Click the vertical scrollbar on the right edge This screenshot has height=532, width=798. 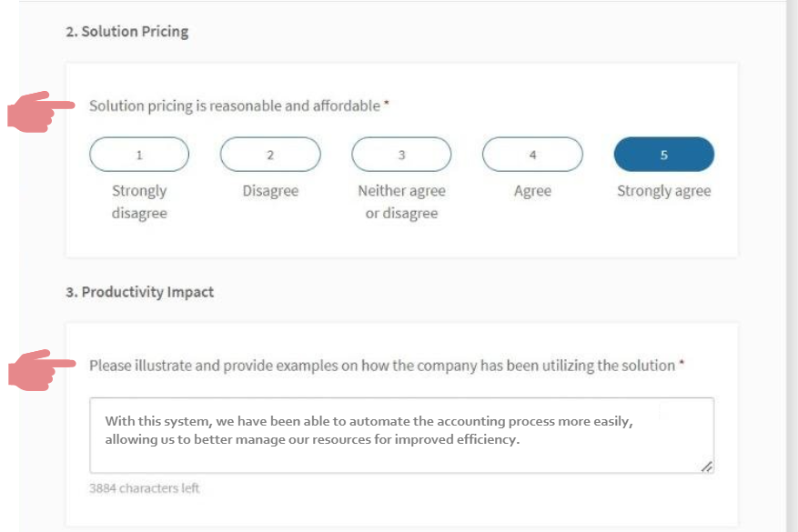click(792, 266)
